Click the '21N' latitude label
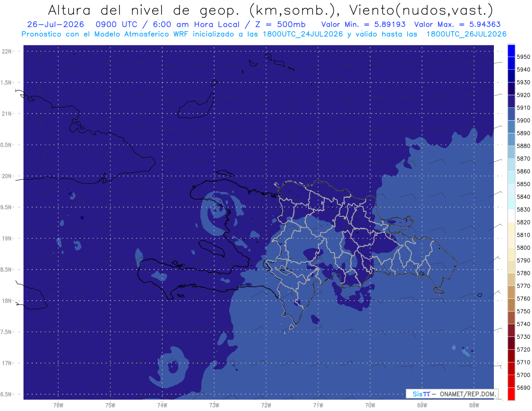The image size is (532, 411). (x=7, y=114)
